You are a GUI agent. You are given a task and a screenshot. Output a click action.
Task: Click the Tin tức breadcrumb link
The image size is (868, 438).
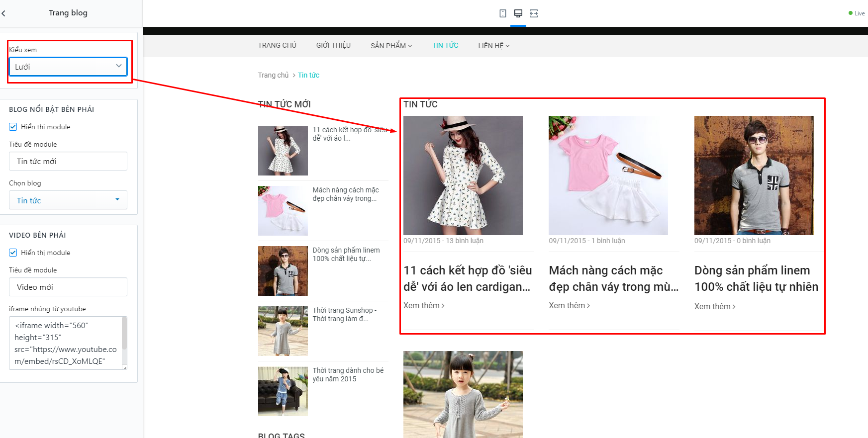308,75
